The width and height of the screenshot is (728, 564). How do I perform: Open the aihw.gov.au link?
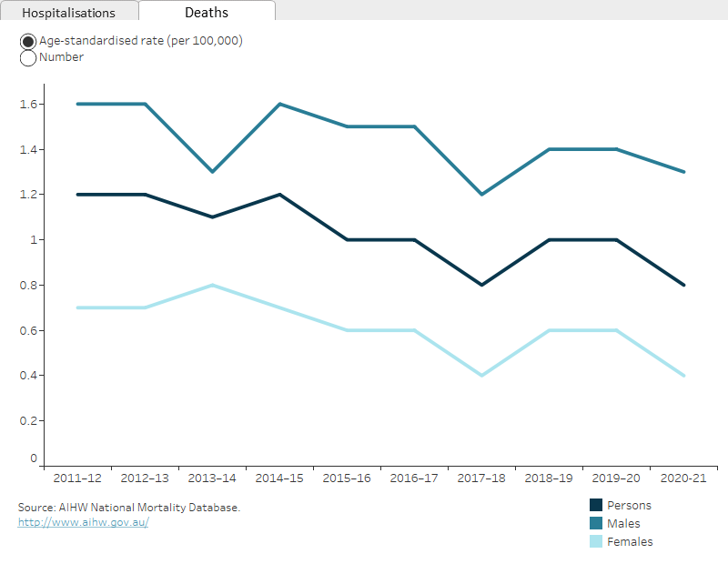point(84,521)
